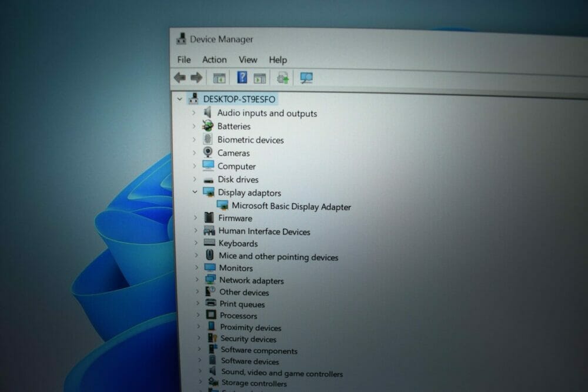Screen dimensions: 588x392
Task: Open the Action menu
Action: click(215, 59)
